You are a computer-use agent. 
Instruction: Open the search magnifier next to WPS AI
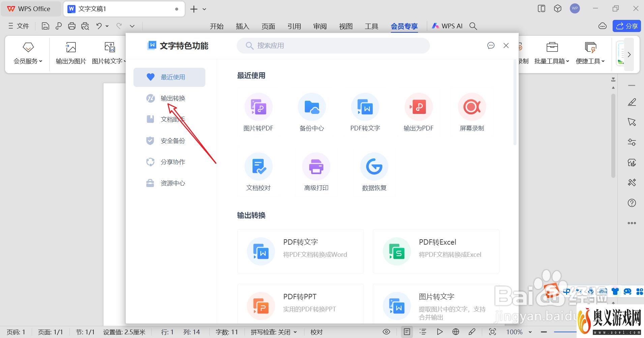pyautogui.click(x=473, y=26)
